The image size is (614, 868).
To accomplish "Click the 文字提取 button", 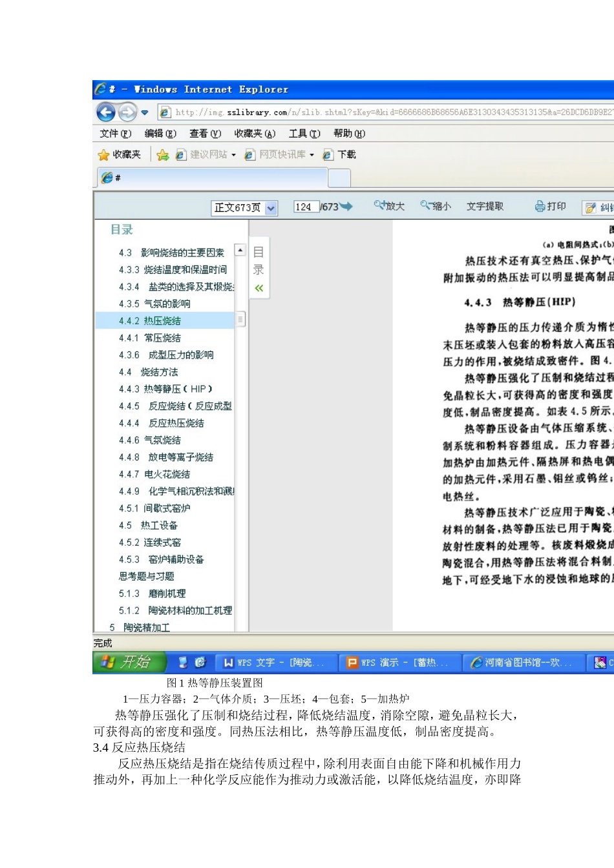I will click(x=485, y=206).
